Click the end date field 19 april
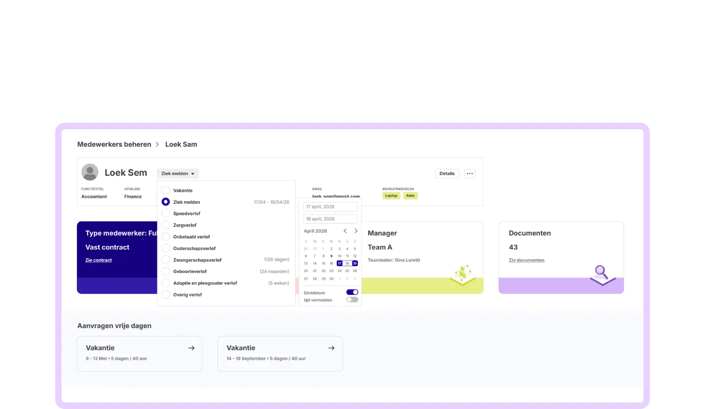 pyautogui.click(x=330, y=219)
